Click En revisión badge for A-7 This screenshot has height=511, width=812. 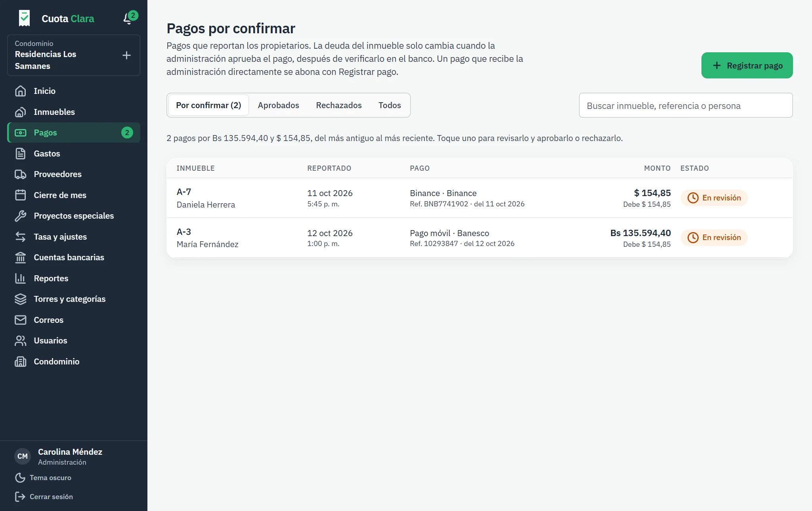click(714, 198)
